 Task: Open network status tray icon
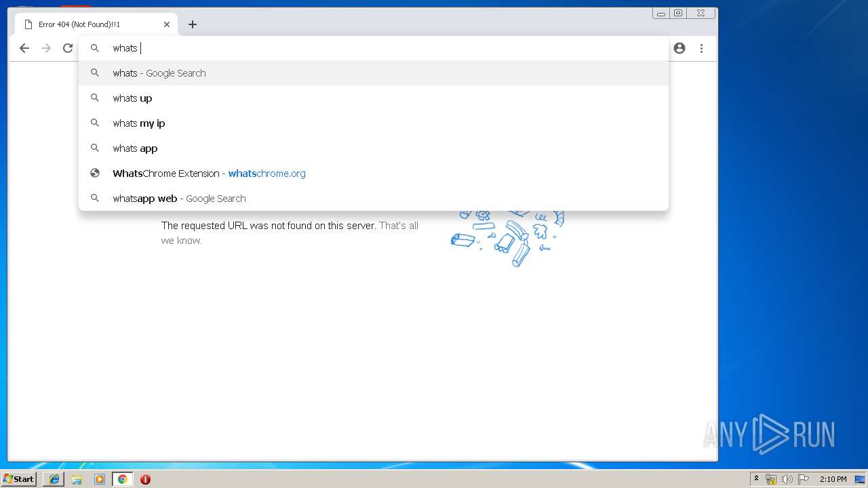(x=771, y=479)
